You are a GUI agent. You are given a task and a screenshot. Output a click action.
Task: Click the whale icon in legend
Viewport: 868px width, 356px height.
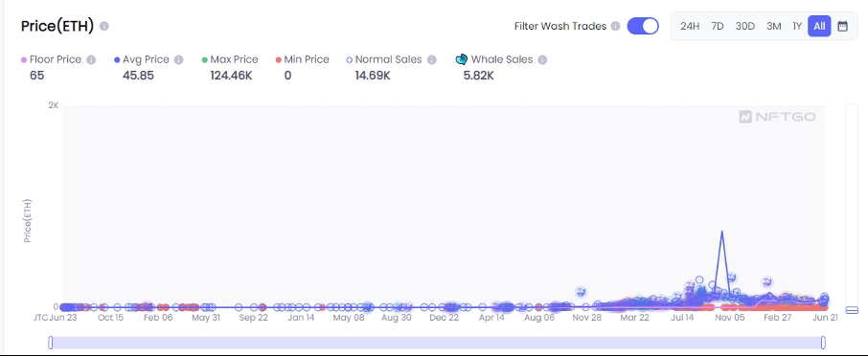[461, 59]
